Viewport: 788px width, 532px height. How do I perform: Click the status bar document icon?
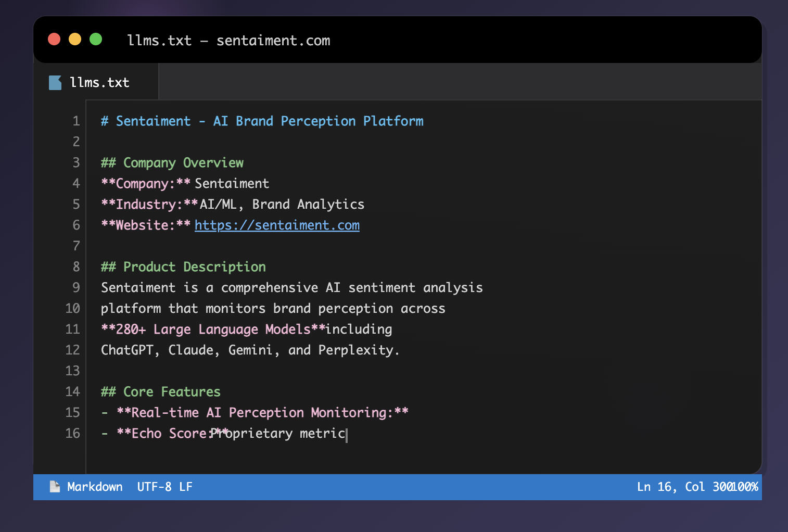[55, 487]
